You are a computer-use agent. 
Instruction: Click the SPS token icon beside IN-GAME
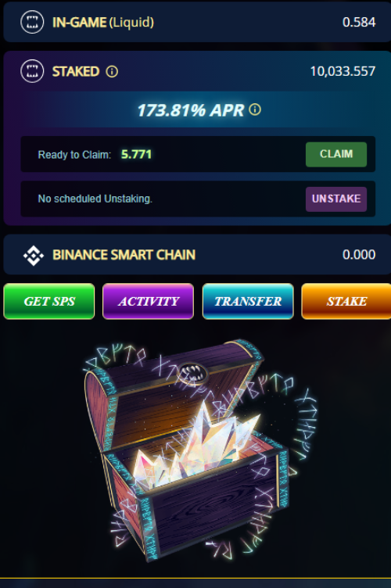tap(32, 22)
